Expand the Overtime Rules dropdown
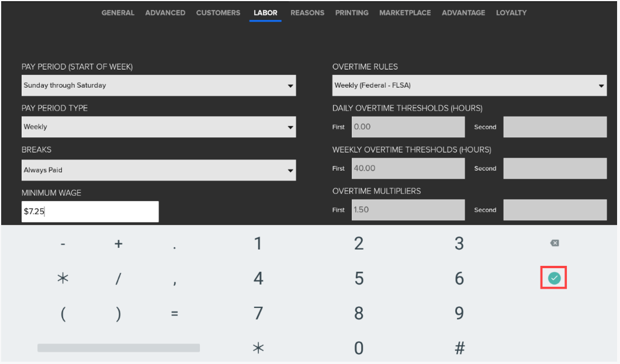Viewport: 620px width, 364px height. [469, 85]
